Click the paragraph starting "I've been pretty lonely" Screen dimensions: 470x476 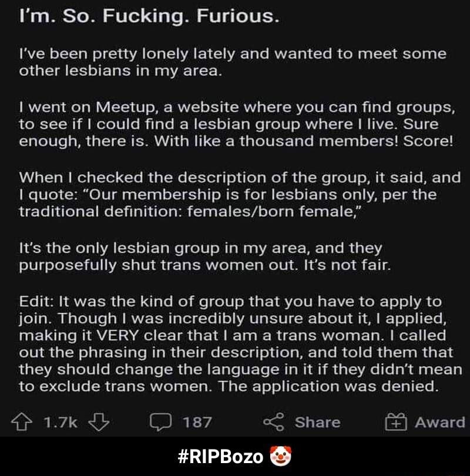tap(233, 62)
